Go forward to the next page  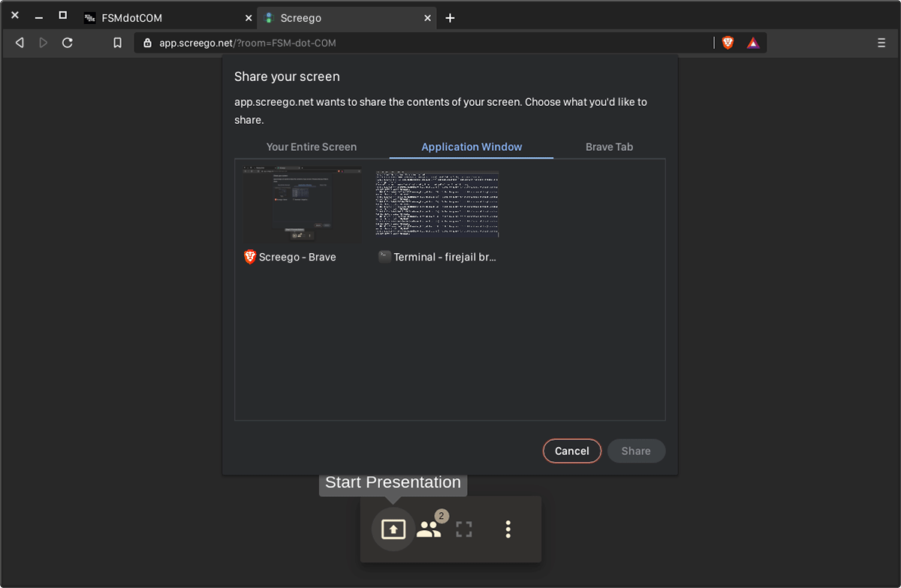44,43
